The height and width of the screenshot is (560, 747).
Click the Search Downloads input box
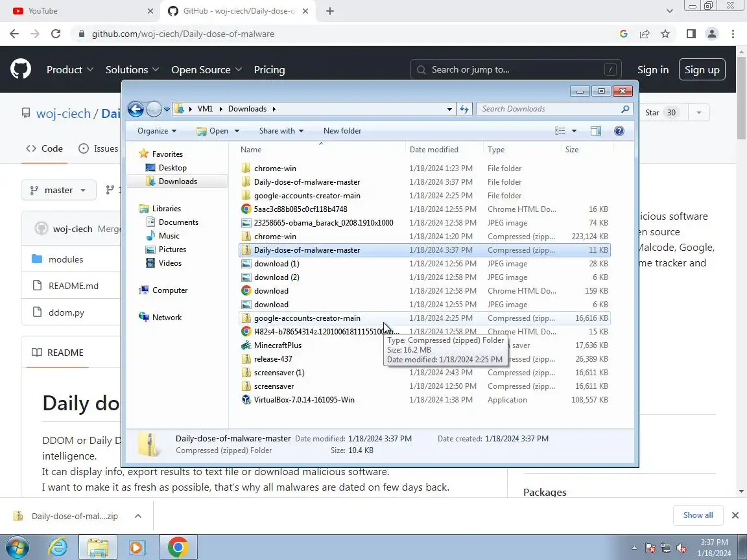coord(548,109)
